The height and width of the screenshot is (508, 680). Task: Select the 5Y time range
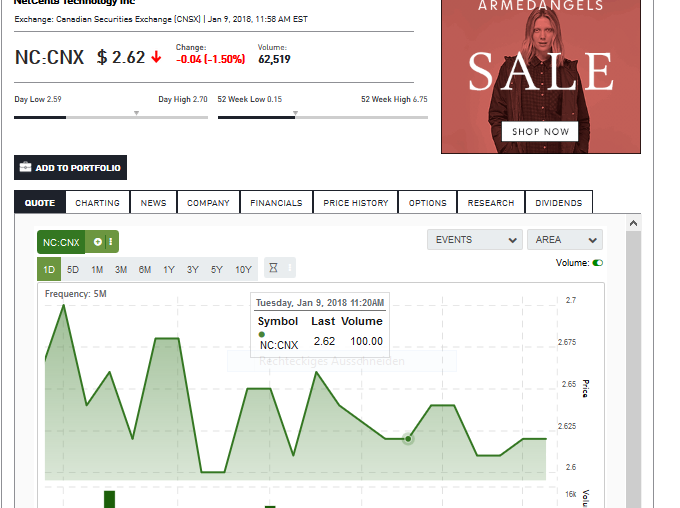(x=217, y=269)
